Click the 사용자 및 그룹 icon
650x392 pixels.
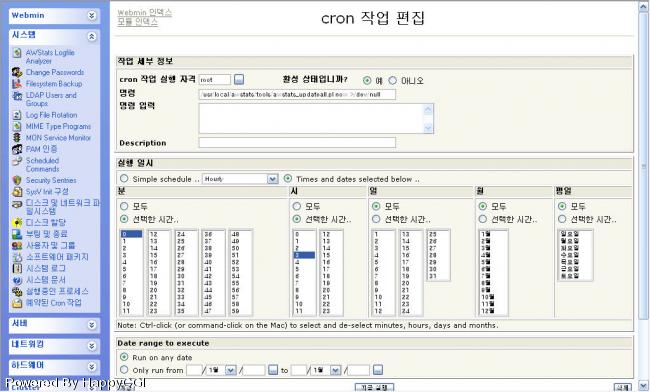click(x=17, y=246)
